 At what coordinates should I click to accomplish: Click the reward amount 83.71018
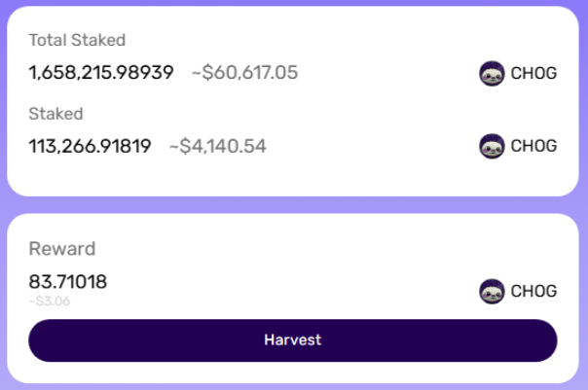point(68,282)
